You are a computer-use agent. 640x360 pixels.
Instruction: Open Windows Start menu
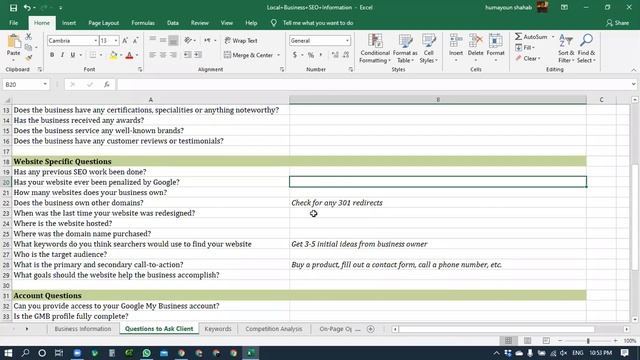pyautogui.click(x=8, y=353)
